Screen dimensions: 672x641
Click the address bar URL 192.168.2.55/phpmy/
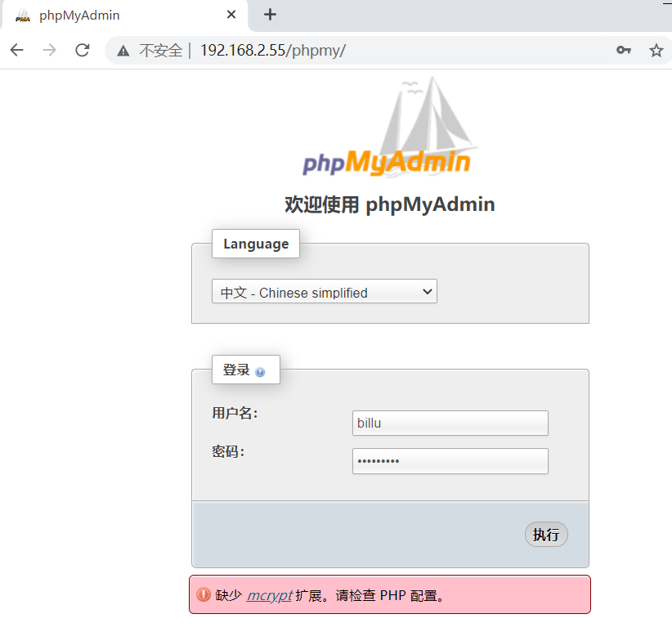(x=273, y=51)
